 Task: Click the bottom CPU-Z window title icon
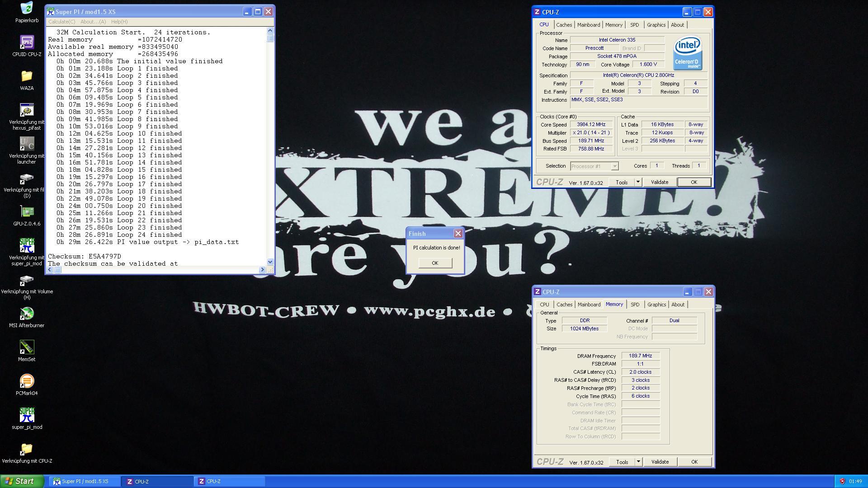coord(538,292)
